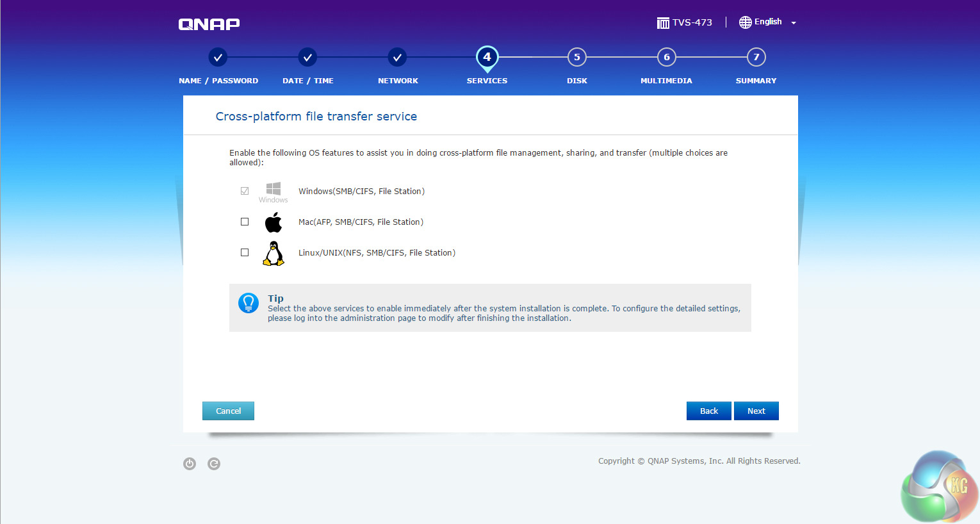Click the power shutdown icon

tap(190, 464)
